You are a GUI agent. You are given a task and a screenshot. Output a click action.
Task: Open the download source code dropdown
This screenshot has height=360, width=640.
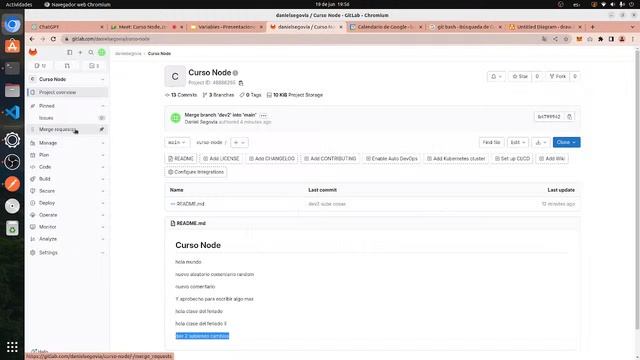click(541, 142)
